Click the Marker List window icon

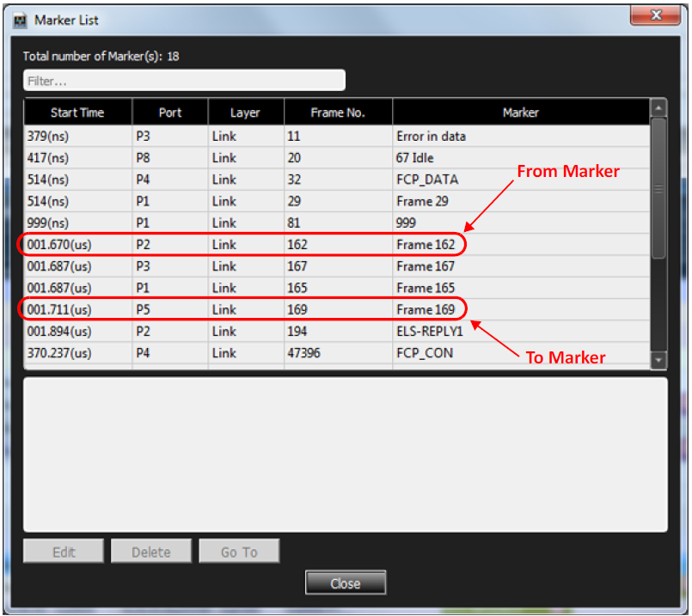click(20, 21)
